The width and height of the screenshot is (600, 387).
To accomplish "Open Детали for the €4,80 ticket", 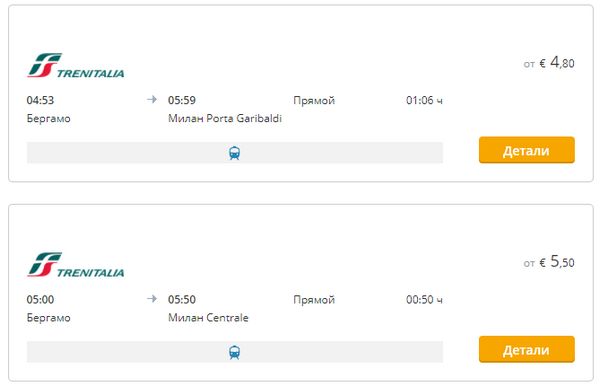I will coord(527,150).
